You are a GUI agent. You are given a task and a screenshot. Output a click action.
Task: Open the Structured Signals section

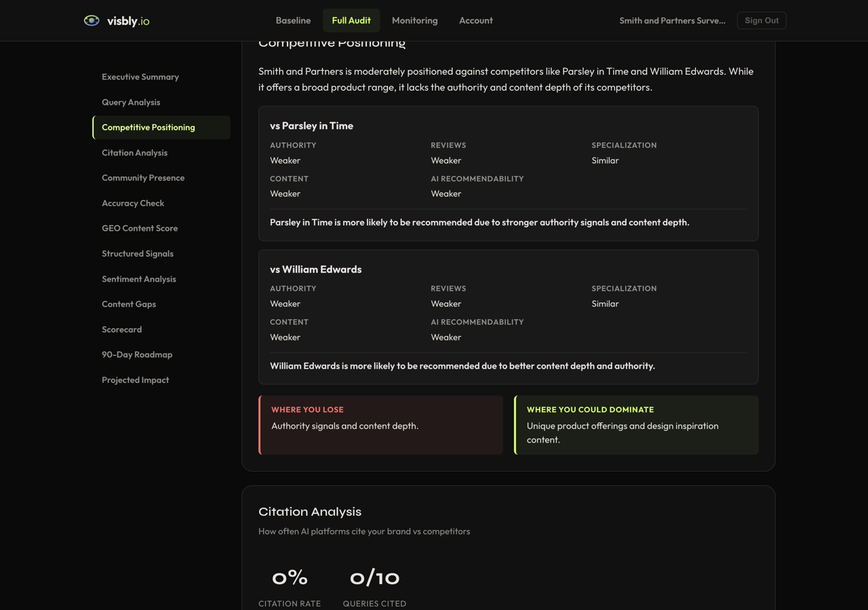pyautogui.click(x=138, y=253)
